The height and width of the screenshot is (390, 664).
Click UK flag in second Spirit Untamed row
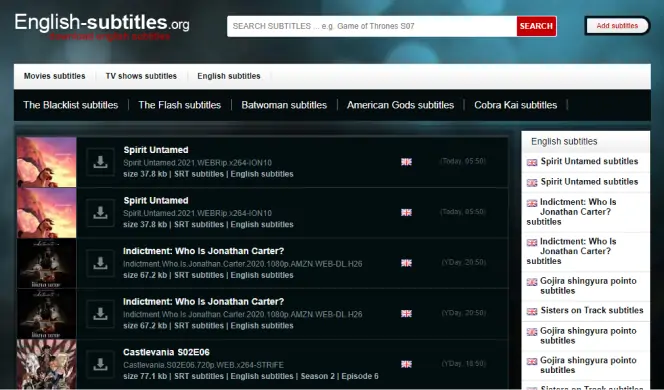coord(407,212)
